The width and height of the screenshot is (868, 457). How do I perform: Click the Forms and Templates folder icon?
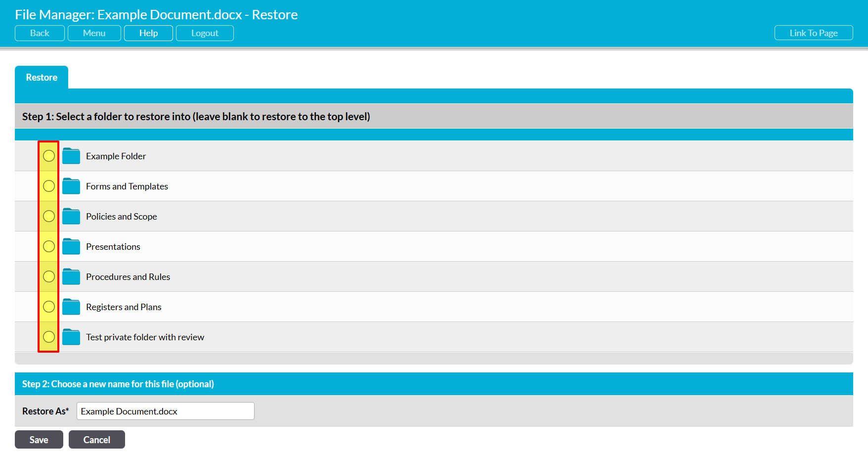(71, 186)
